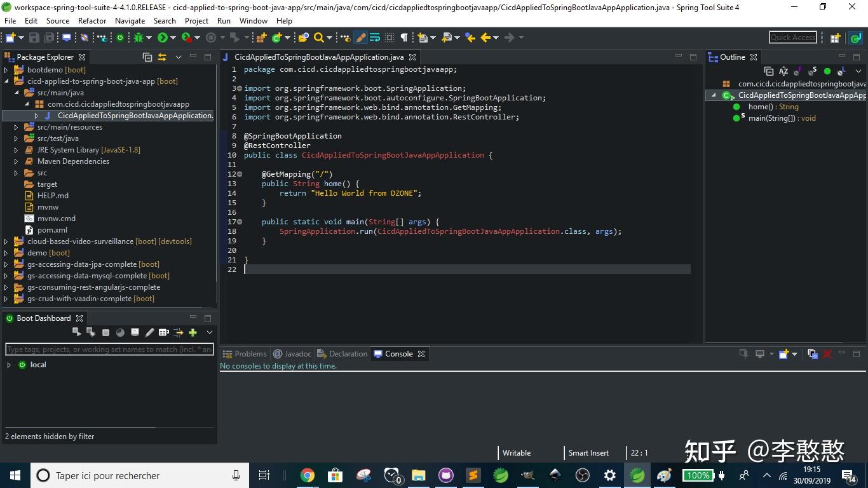
Task: Add a new launch config in Boot Dashboard
Action: 193,332
